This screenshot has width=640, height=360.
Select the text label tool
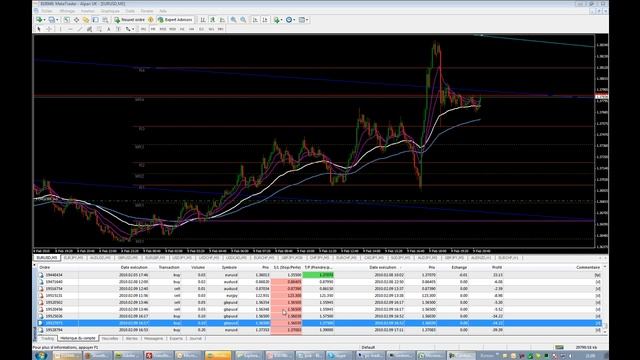(x=118, y=29)
